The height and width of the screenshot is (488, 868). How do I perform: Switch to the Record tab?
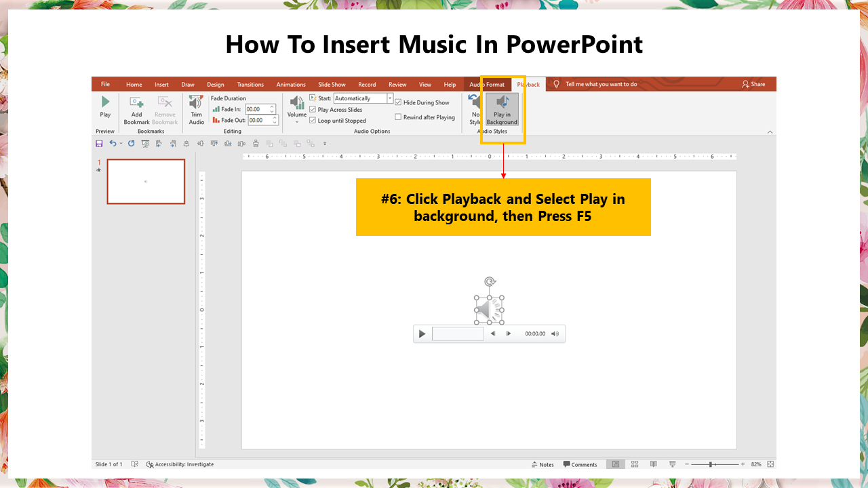click(367, 84)
